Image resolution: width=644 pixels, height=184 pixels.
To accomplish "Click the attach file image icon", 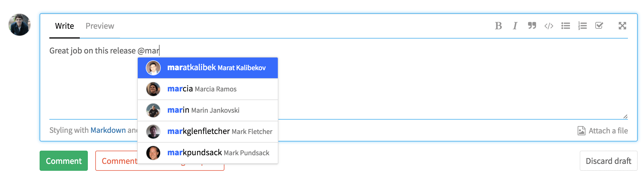I will point(581,131).
